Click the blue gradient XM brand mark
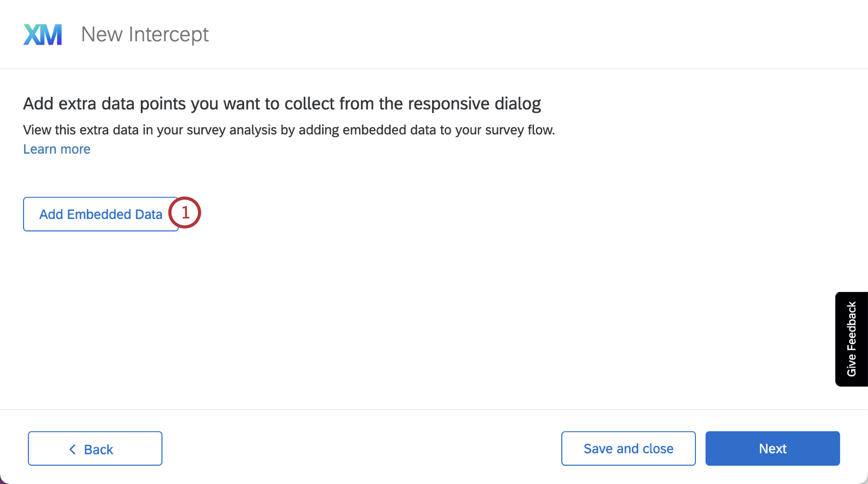The image size is (868, 484). pos(43,34)
